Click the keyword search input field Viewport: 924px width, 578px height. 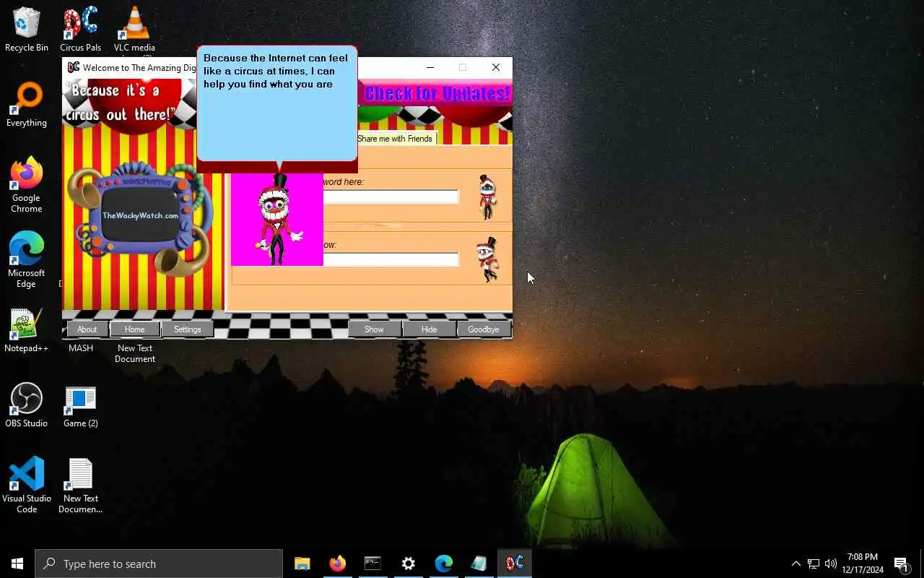[391, 197]
